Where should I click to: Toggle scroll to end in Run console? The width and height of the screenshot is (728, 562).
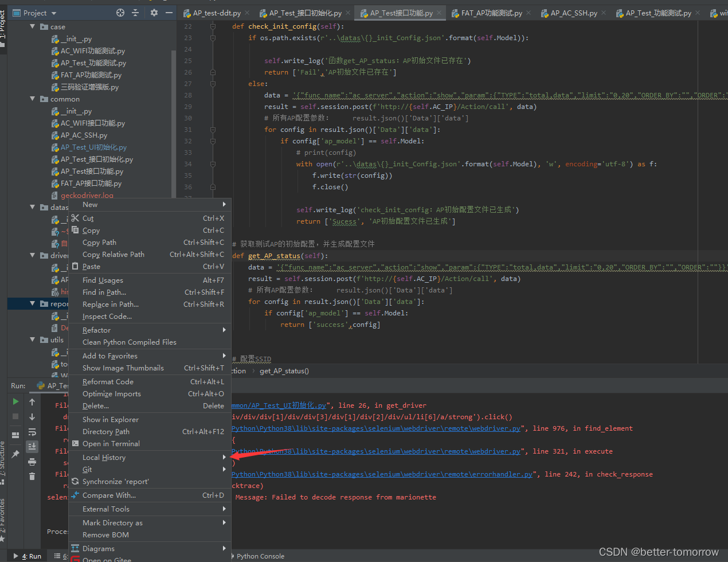[x=32, y=446]
